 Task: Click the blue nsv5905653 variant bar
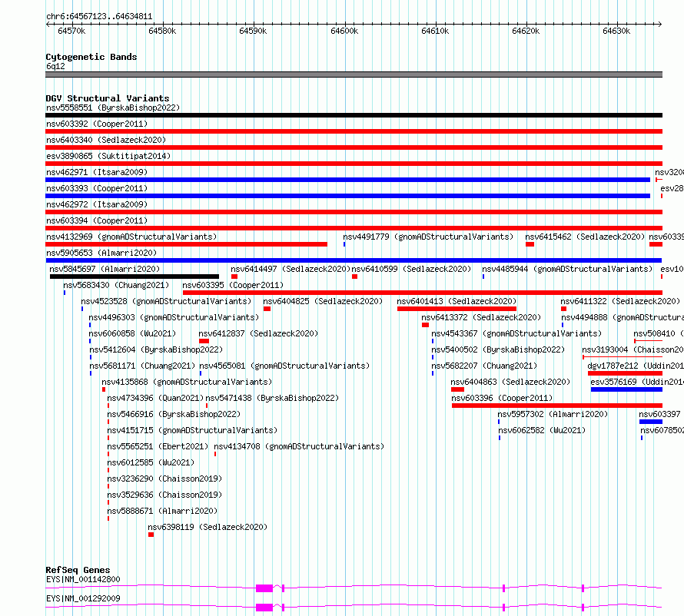(x=354, y=260)
